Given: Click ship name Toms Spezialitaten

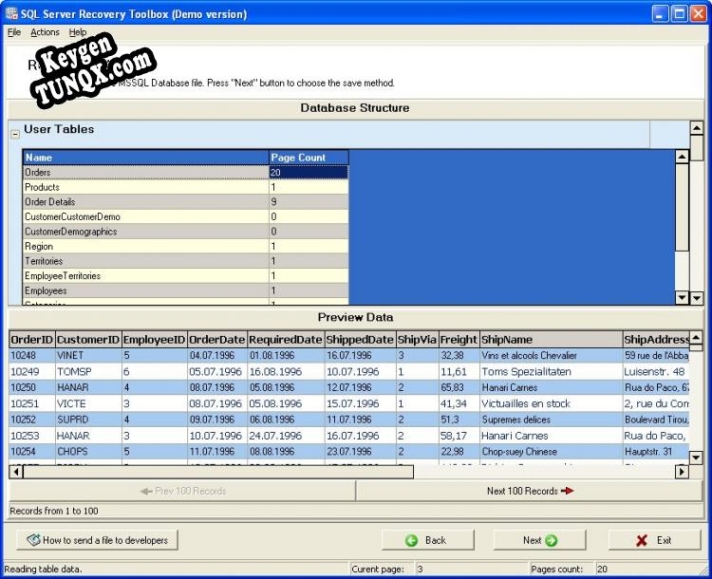Looking at the screenshot, I should click(551, 371).
